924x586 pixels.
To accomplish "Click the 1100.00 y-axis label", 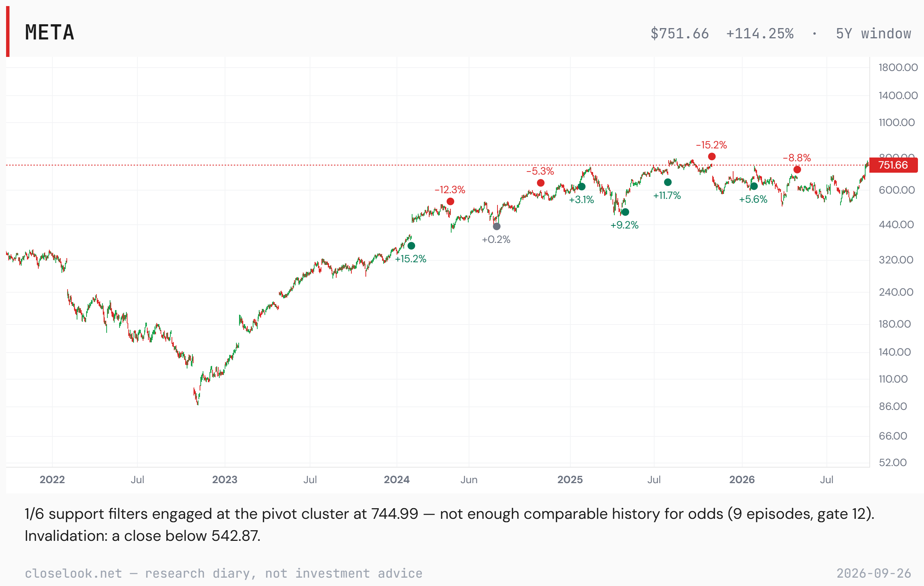I will click(x=896, y=123).
